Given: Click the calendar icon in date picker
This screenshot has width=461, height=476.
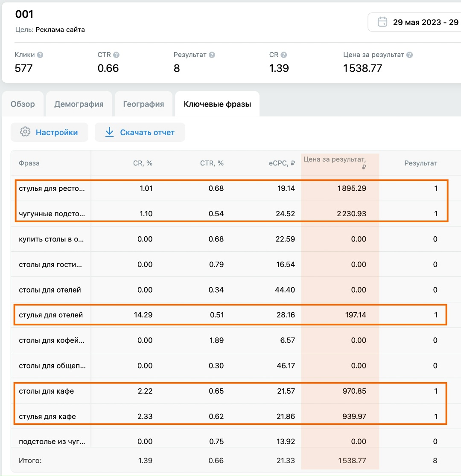Looking at the screenshot, I should coord(383,22).
